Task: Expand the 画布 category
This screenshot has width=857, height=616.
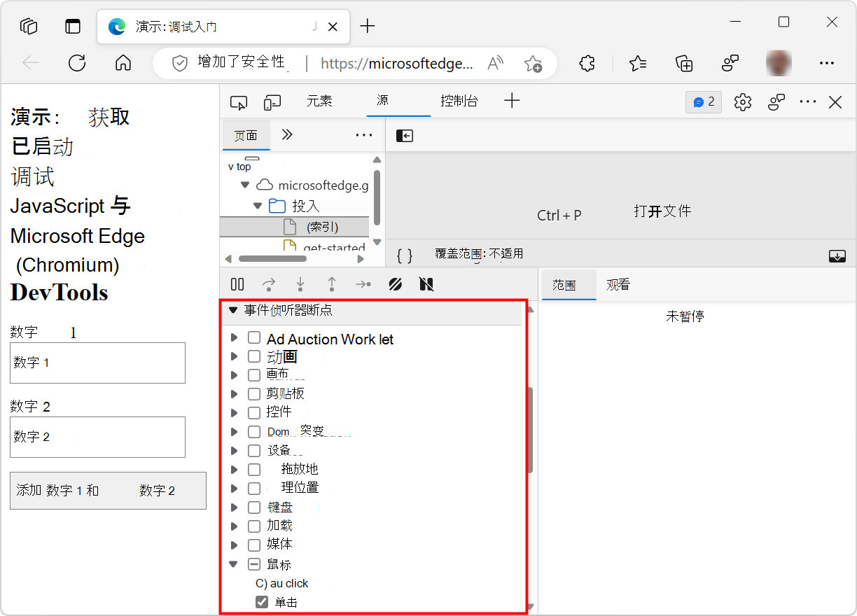Action: [234, 375]
